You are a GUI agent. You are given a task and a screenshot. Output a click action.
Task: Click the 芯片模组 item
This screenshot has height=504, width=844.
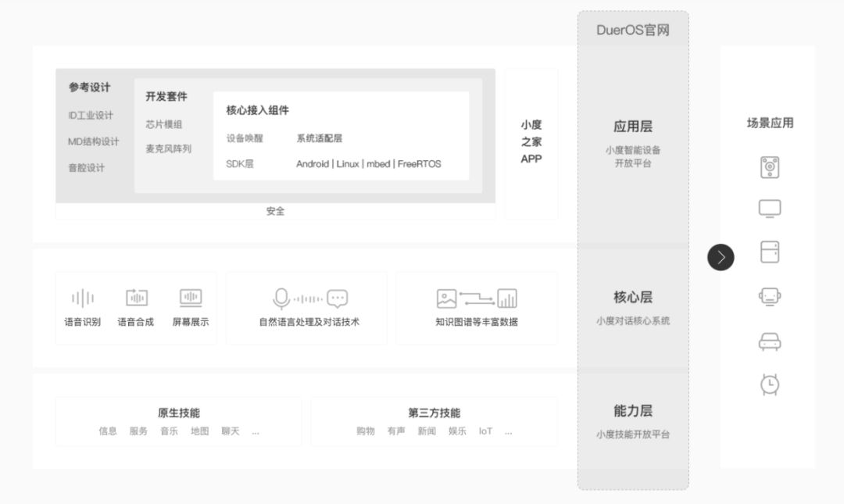coord(163,124)
